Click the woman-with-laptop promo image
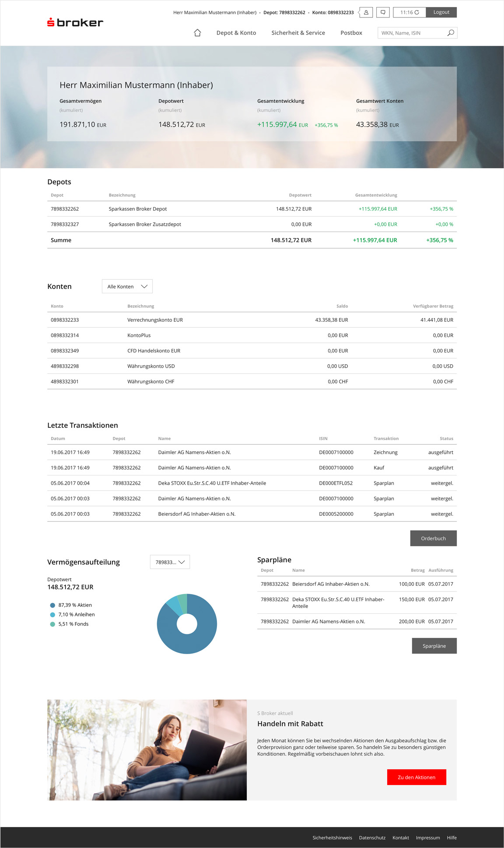The image size is (504, 848). (147, 750)
